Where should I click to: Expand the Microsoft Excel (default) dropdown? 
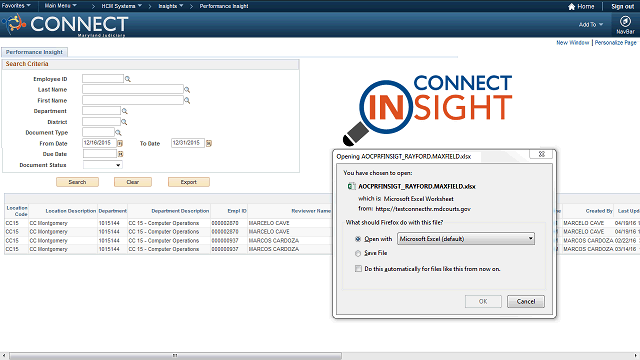click(x=466, y=239)
